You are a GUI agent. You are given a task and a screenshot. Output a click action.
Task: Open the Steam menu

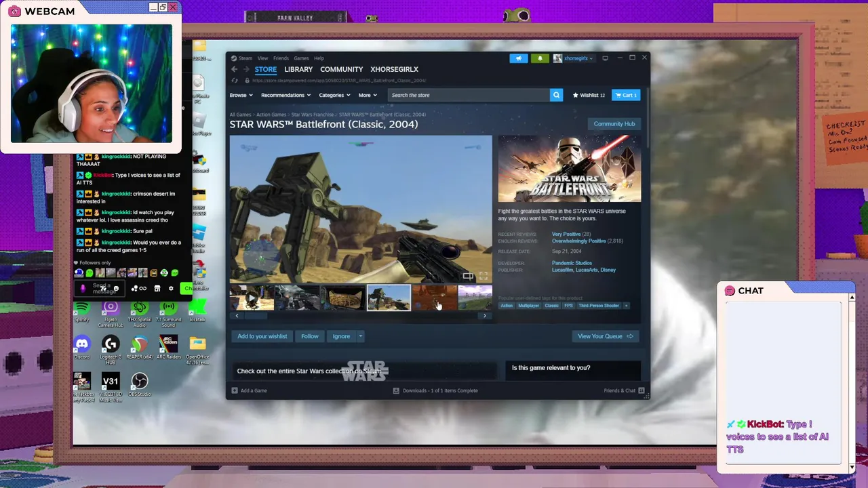coord(241,58)
